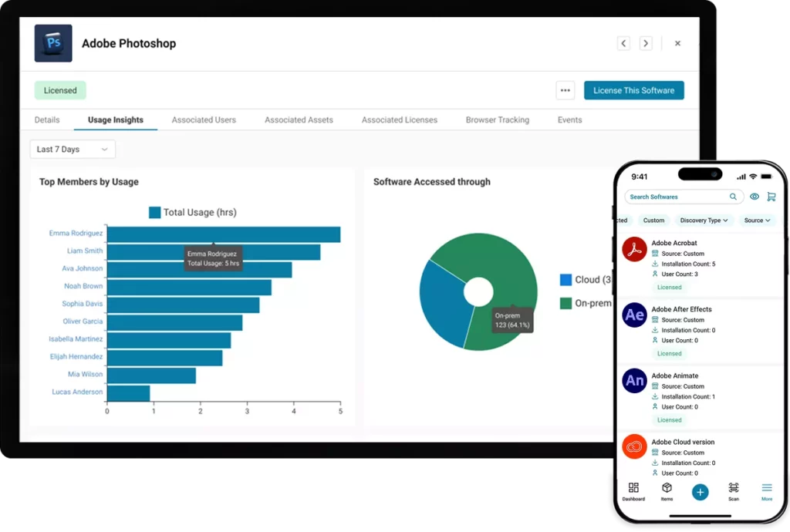Viewport: 790px width, 532px height.
Task: Switch to the Associated Users tab
Action: tap(204, 120)
